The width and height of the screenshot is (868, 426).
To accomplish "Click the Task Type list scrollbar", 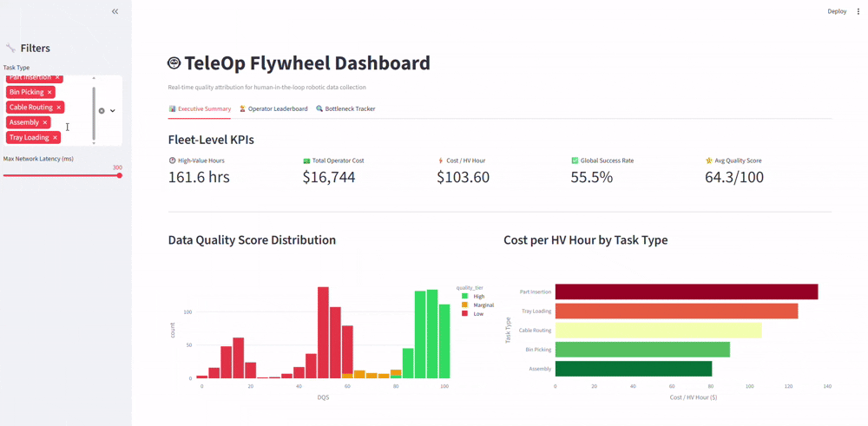I will coord(94,113).
